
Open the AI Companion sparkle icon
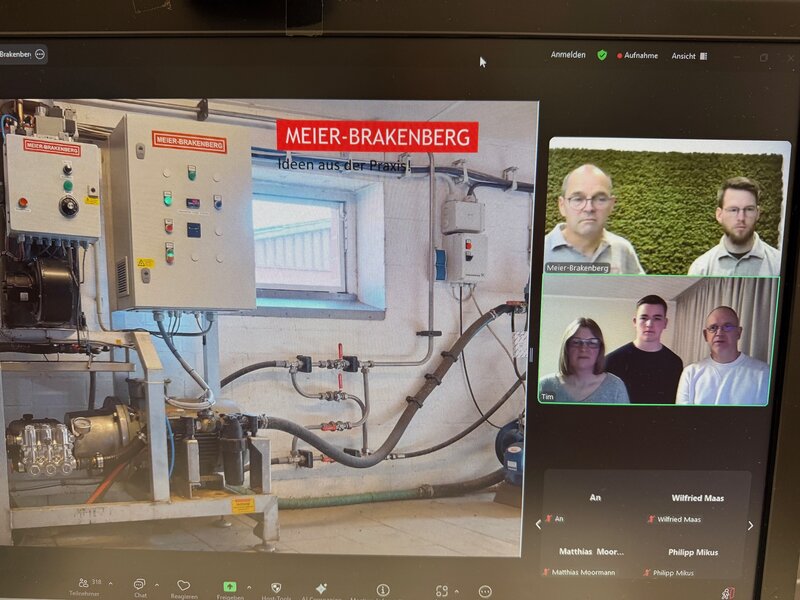point(321,590)
